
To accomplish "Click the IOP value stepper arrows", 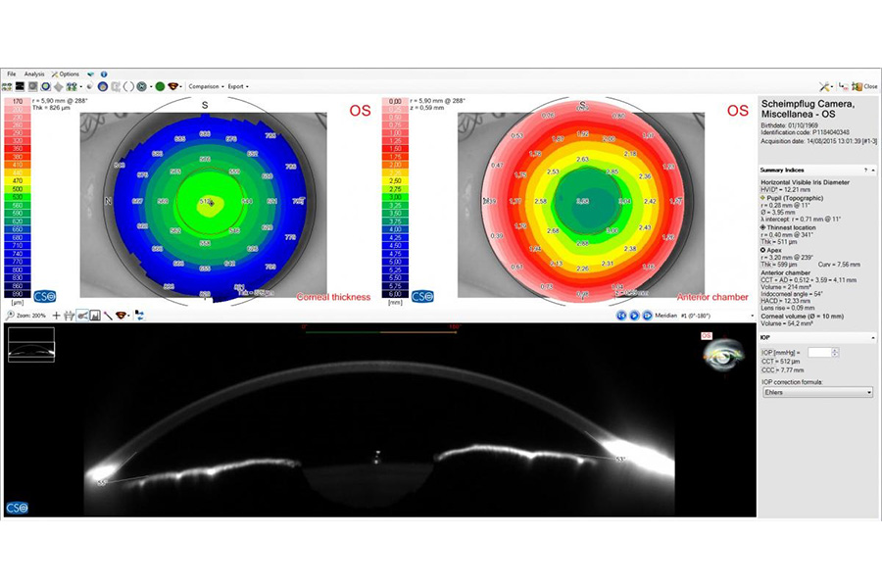I will pos(835,352).
